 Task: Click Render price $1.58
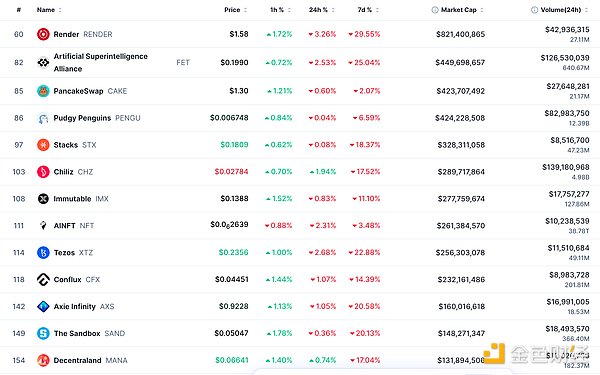pos(239,34)
